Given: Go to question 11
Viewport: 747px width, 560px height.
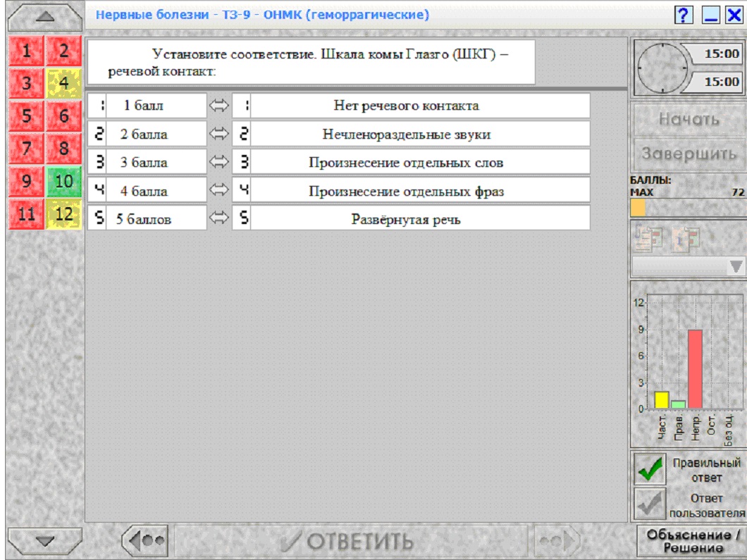Looking at the screenshot, I should click(26, 214).
